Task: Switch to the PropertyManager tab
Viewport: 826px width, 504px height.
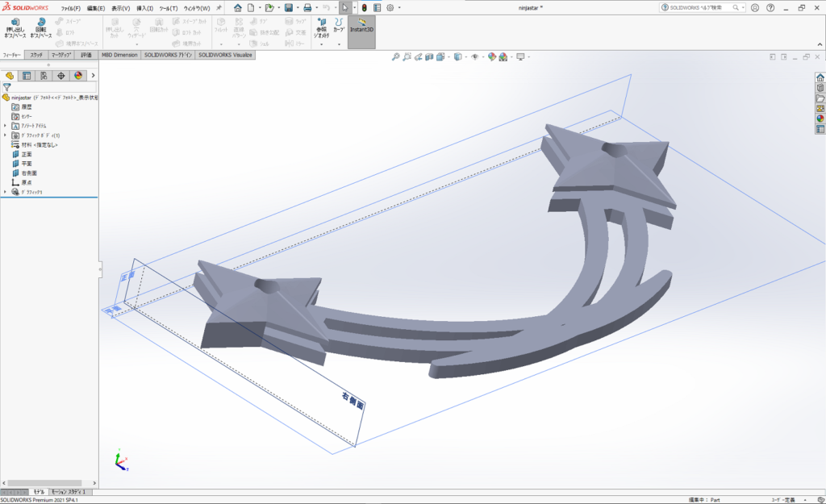Action: point(27,76)
